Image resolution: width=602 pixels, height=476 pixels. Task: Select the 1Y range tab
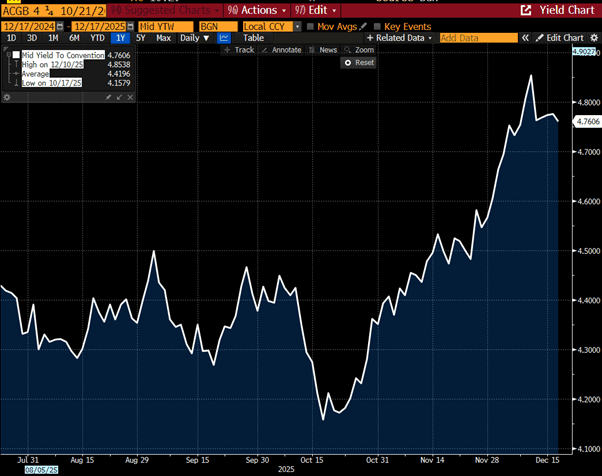click(121, 38)
